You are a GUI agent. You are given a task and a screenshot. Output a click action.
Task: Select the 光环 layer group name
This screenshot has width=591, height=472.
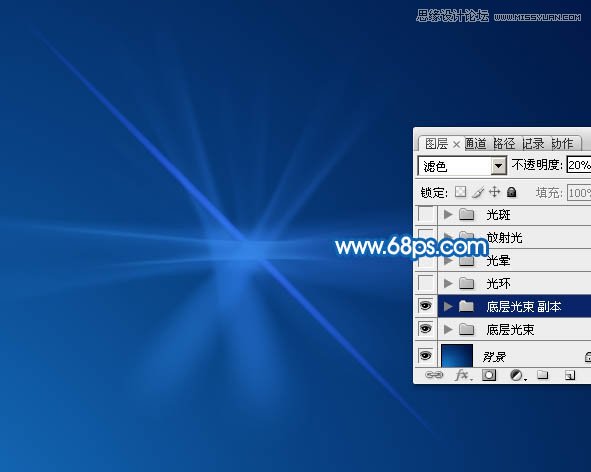[498, 284]
